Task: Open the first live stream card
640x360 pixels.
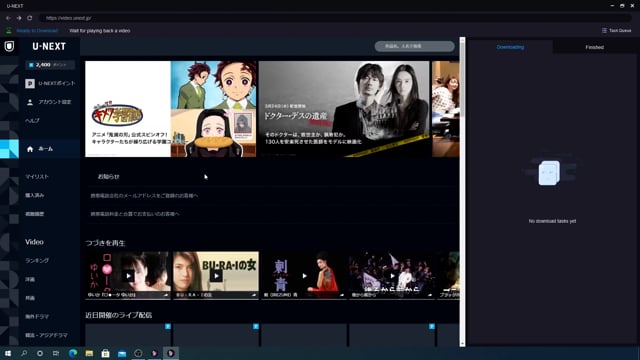Action: pyautogui.click(x=128, y=335)
